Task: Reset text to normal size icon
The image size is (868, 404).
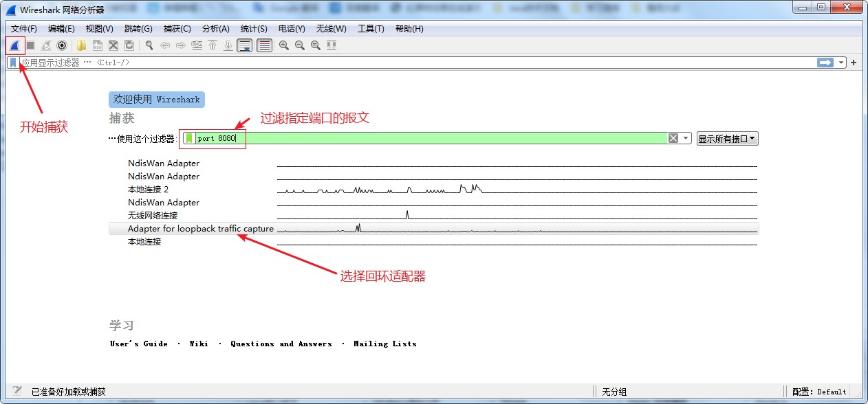Action: point(316,45)
